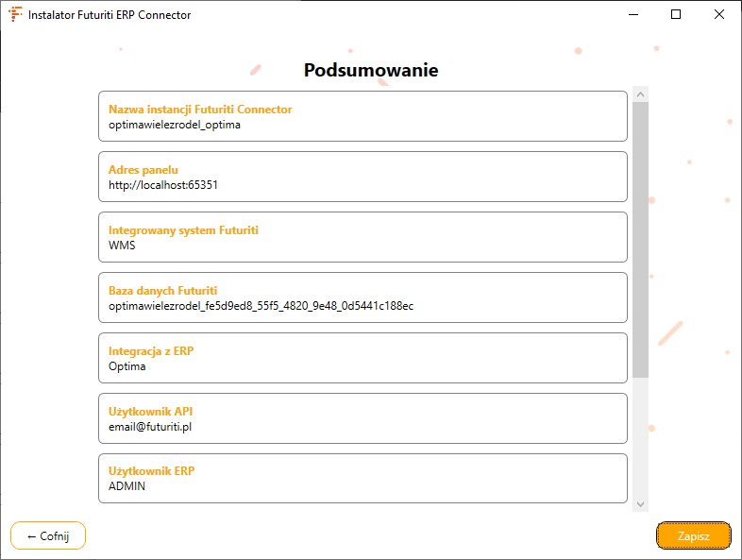Screen dimensions: 742x560
Task: Select the Użytkownik ERP card showing ADMIN
Action: coord(363,479)
